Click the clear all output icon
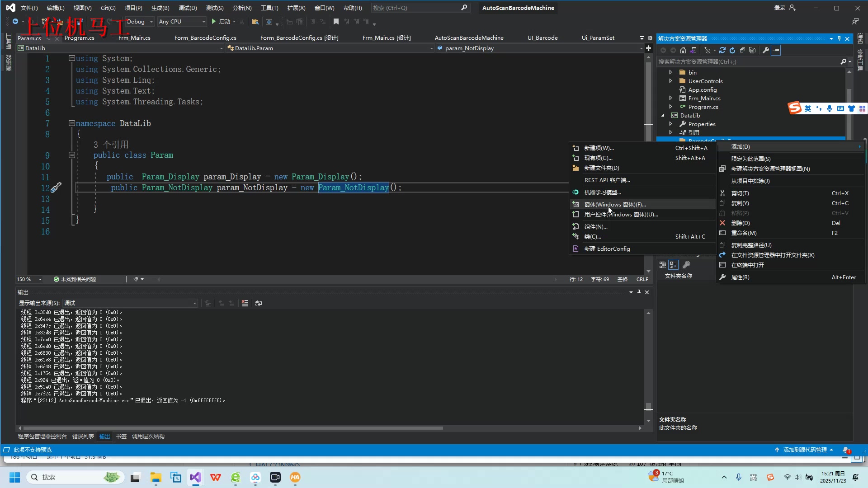Viewport: 868px width, 488px height. (x=245, y=303)
